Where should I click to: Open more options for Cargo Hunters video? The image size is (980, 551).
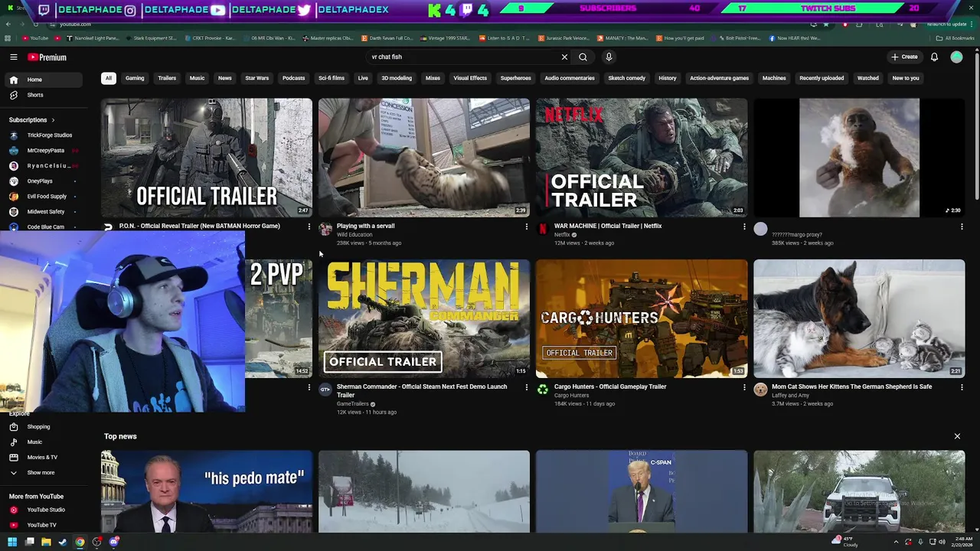[x=743, y=387]
